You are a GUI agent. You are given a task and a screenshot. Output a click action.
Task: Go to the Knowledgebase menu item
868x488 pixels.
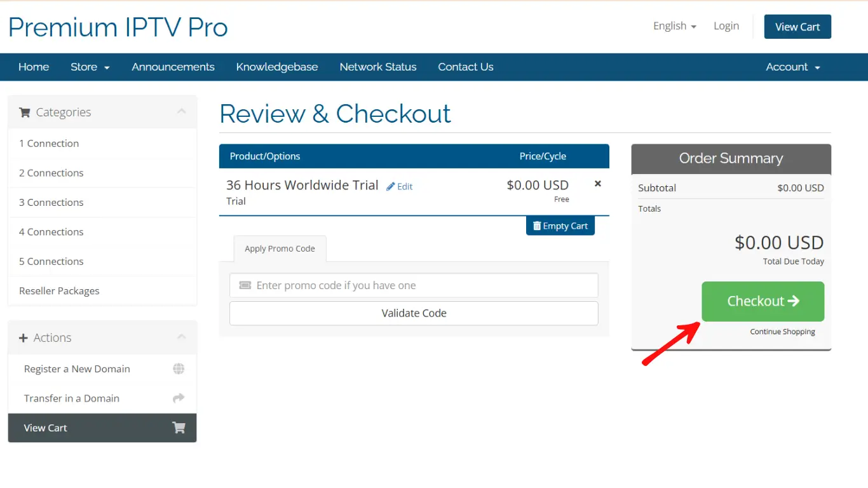tap(277, 67)
